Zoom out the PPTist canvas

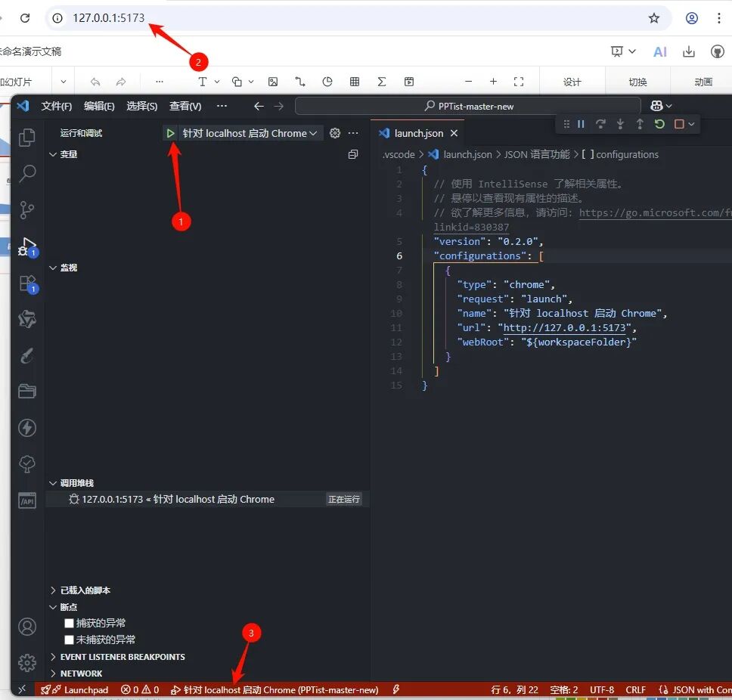pyautogui.click(x=468, y=81)
